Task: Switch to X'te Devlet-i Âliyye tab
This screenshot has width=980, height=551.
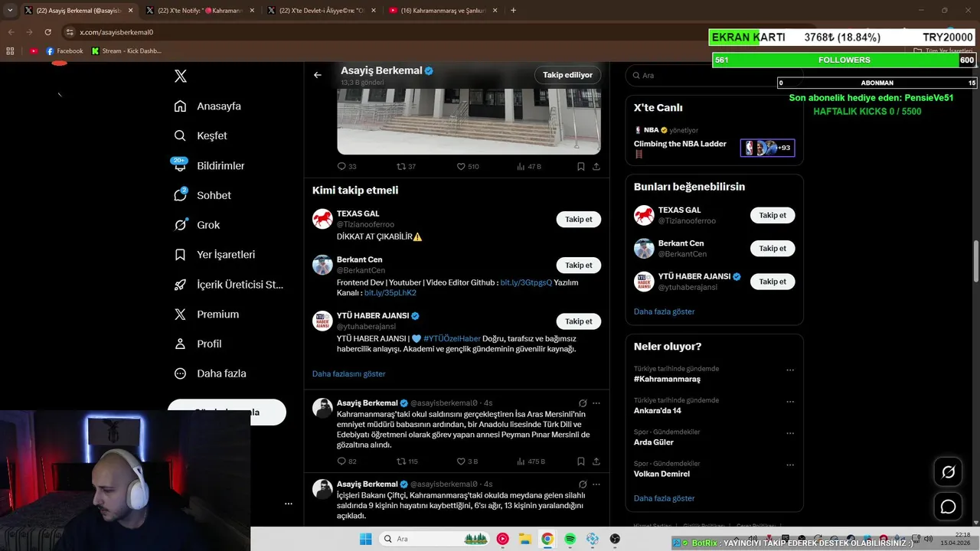Action: (x=322, y=11)
